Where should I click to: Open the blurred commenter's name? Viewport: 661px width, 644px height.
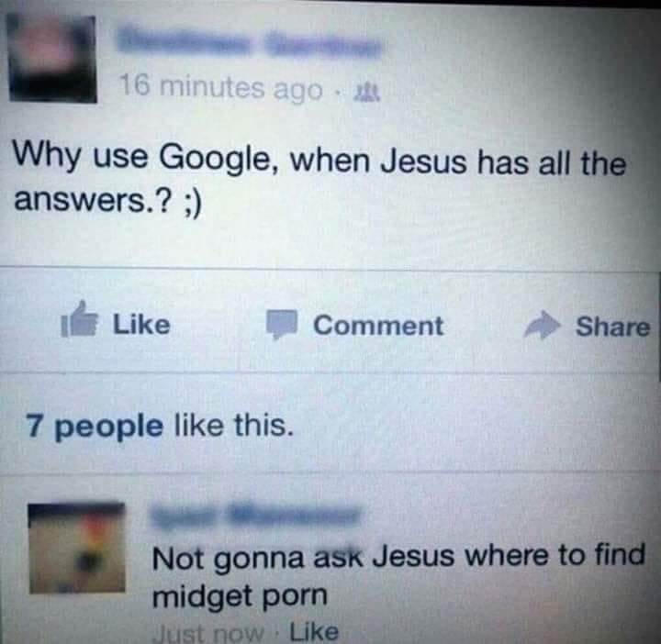tap(256, 516)
